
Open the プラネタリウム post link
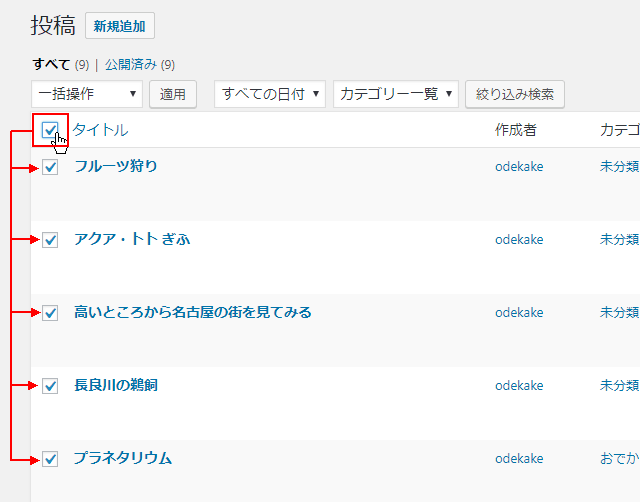coord(123,458)
